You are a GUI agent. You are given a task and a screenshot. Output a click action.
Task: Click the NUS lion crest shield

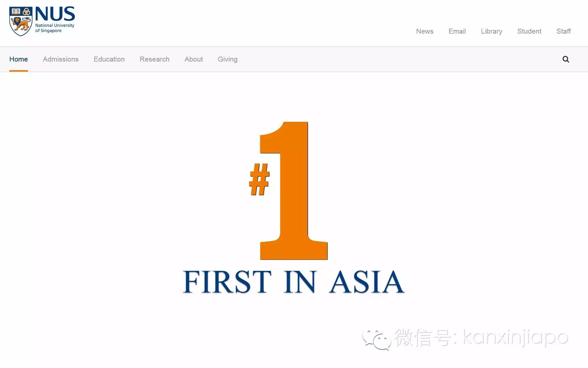[x=21, y=21]
